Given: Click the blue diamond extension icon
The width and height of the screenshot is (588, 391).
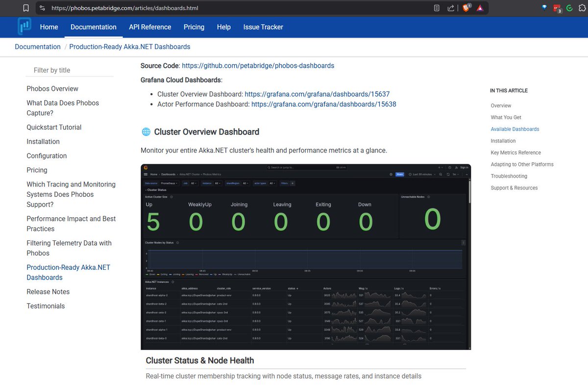Looking at the screenshot, I should (x=544, y=8).
